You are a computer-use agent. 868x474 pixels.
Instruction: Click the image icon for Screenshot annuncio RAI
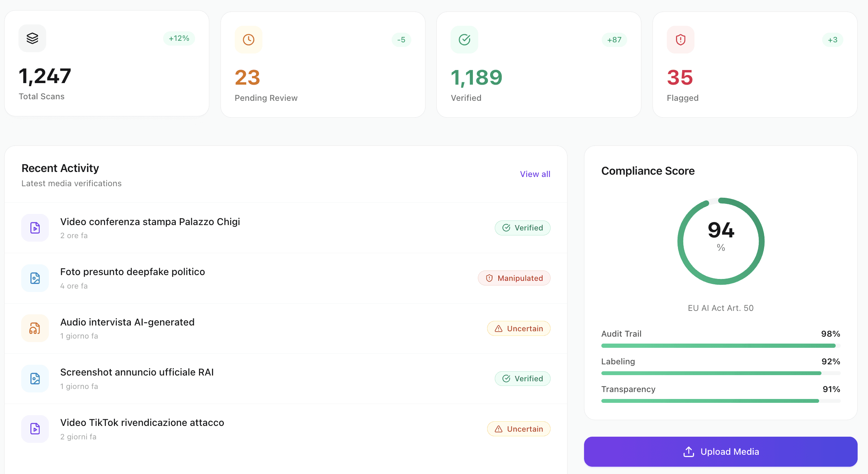click(x=35, y=379)
